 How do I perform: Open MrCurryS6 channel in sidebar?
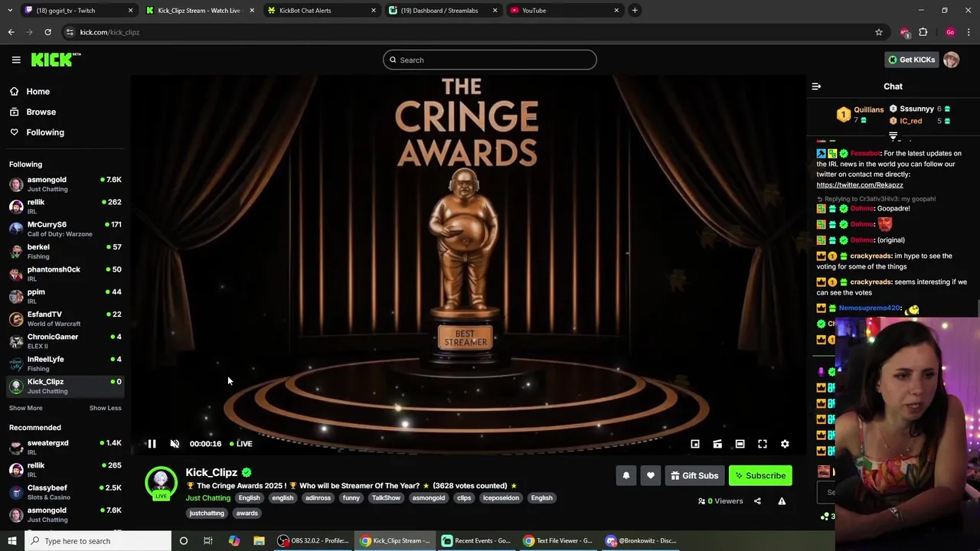tap(65, 229)
